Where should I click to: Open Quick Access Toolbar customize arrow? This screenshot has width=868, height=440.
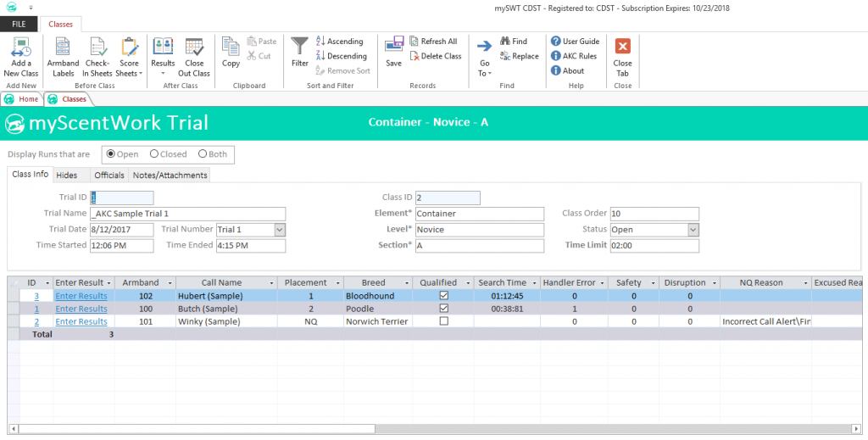pos(31,8)
